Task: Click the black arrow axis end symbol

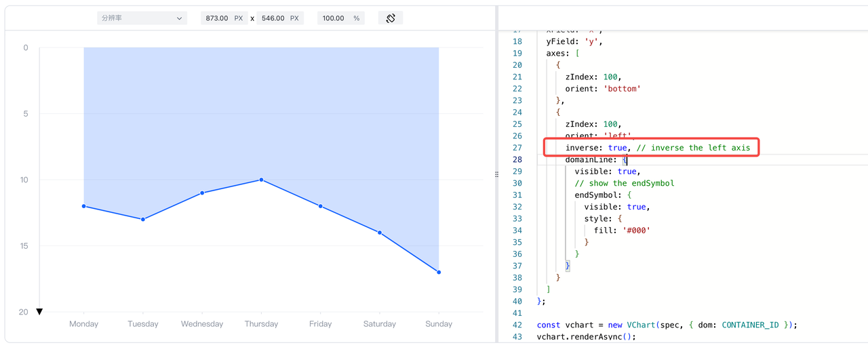Action: (x=39, y=312)
